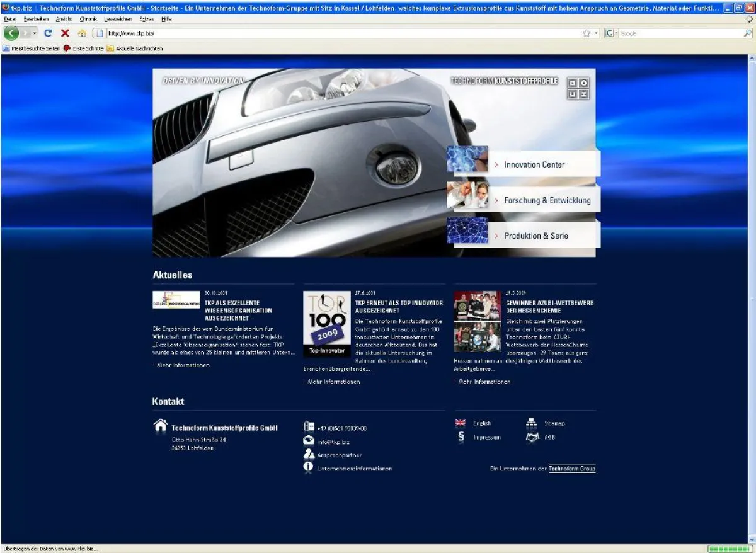Image resolution: width=756 pixels, height=553 pixels.
Task: Open the Sitemap icon in footer
Action: [x=531, y=423]
